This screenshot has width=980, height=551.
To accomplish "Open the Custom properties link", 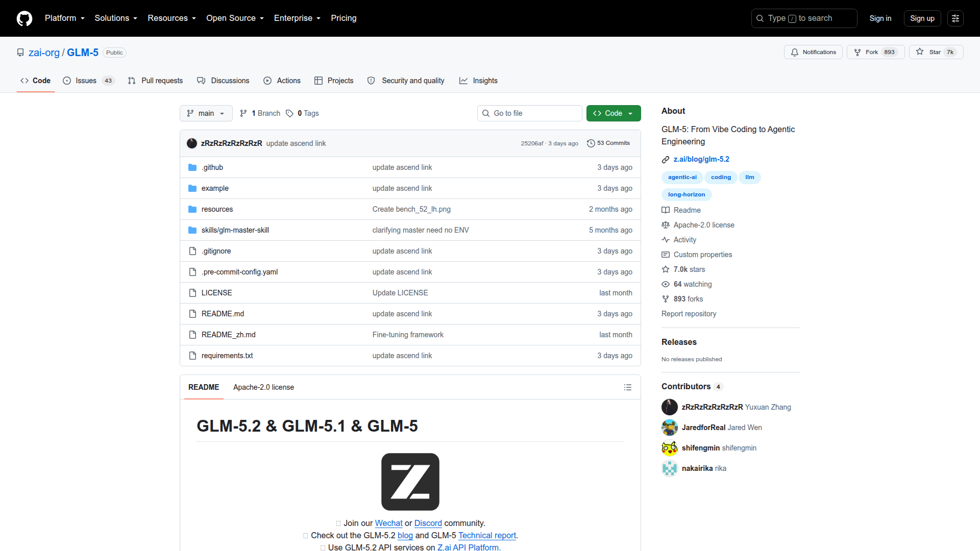I will [697, 255].
